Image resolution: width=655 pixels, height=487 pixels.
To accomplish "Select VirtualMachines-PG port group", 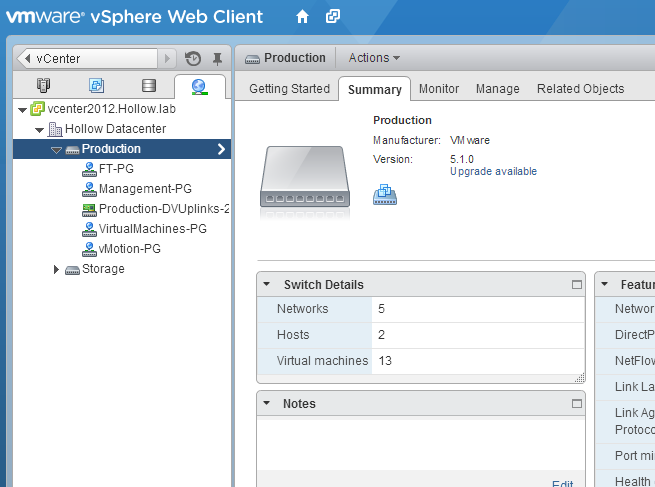I will point(152,229).
